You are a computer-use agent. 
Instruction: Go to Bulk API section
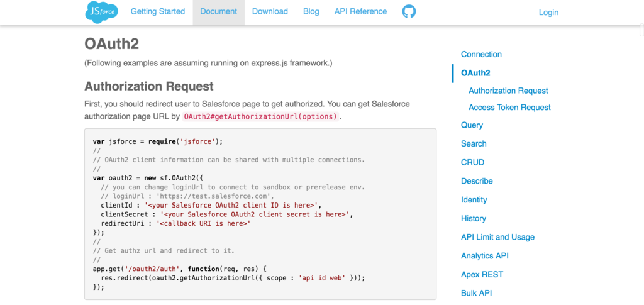(477, 293)
